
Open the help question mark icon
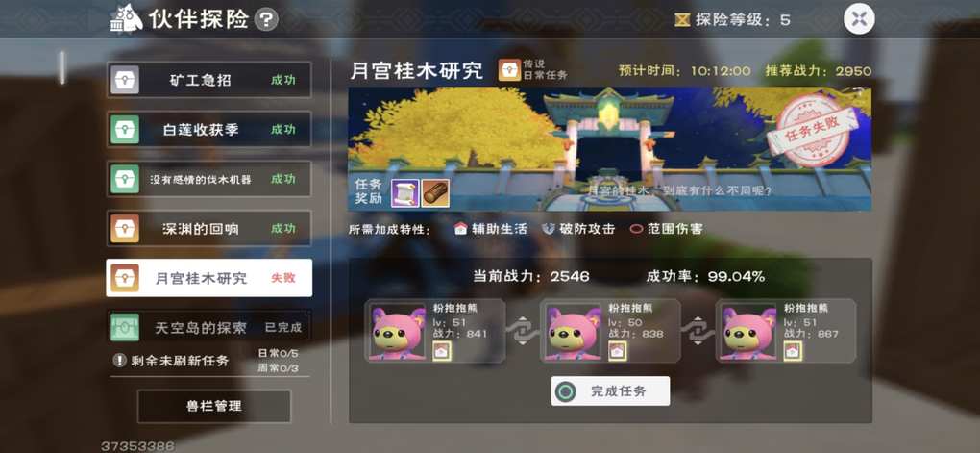(266, 20)
